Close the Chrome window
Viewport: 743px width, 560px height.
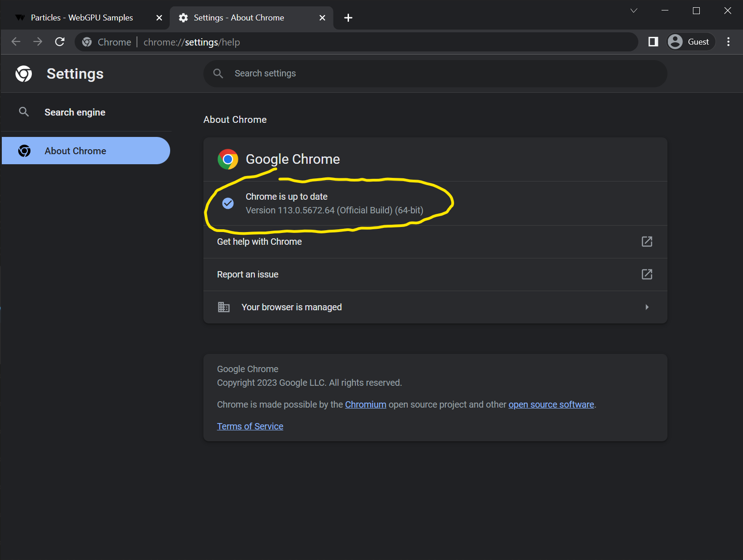(728, 10)
